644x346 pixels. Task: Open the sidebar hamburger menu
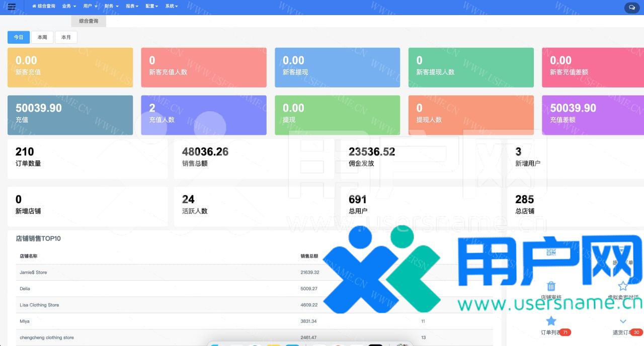point(11,7)
